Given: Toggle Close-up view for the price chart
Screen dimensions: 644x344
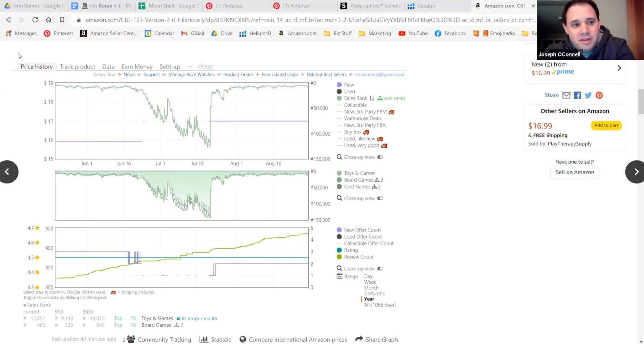Looking at the screenshot, I should [380, 157].
